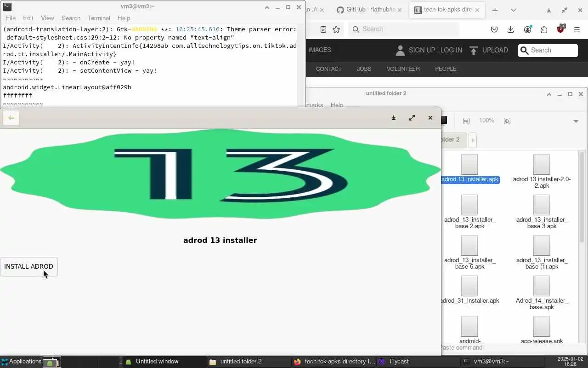Open the VOLUNTEER link in site navigation
588x368 pixels.
(x=403, y=69)
